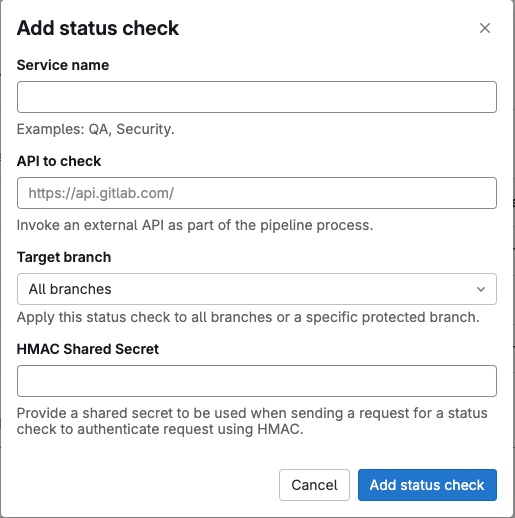
Task: Click empty footer area left of Cancel
Action: point(147,485)
